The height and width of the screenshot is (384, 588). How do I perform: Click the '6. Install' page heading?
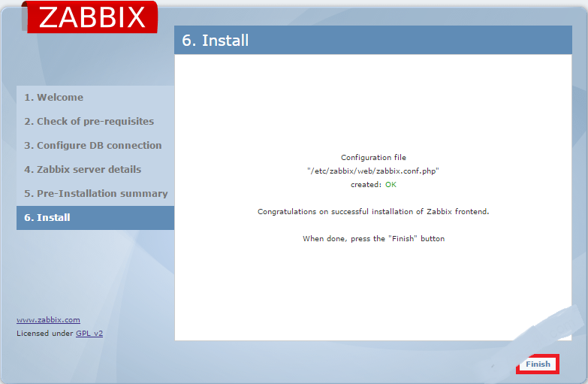(x=216, y=40)
